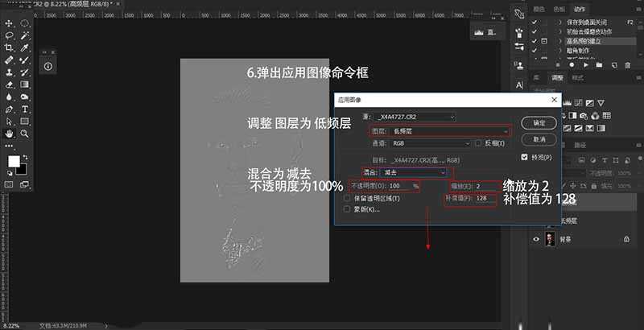Check the 保留透明区域 checkbox

348,197
